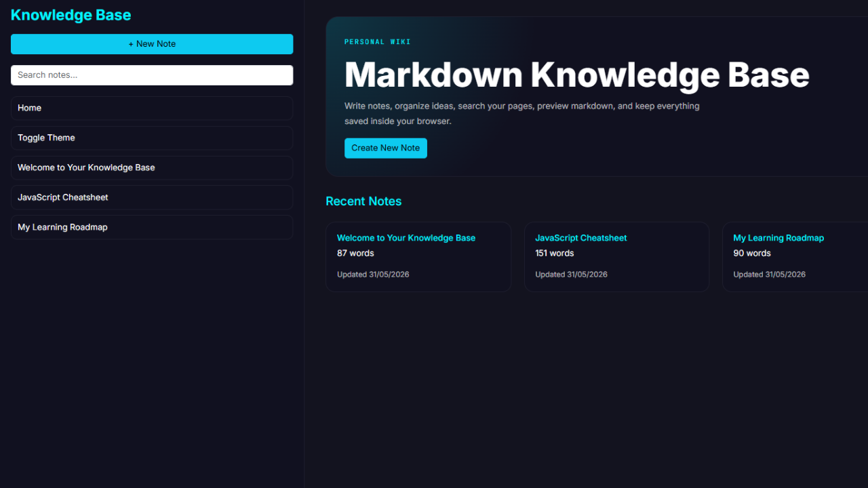Screen dimensions: 868x488
Task: Open JavaScript Cheatsheet in the sidebar
Action: 152,198
